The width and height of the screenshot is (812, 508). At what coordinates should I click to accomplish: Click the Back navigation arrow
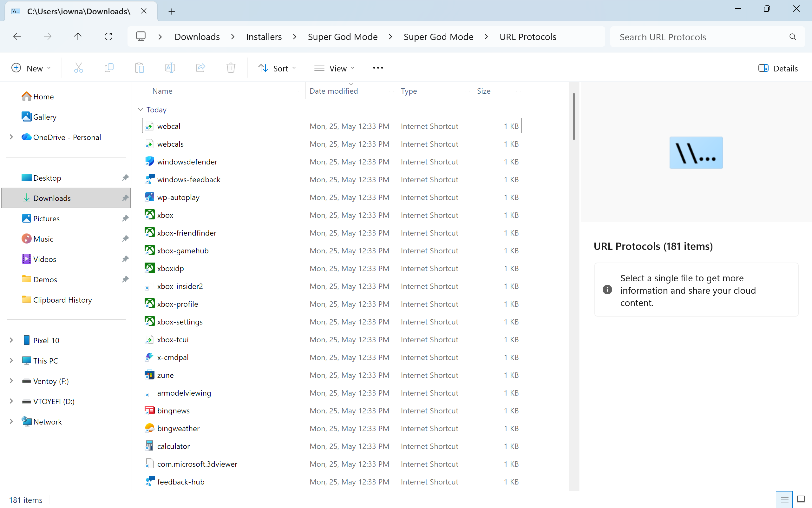(17, 37)
